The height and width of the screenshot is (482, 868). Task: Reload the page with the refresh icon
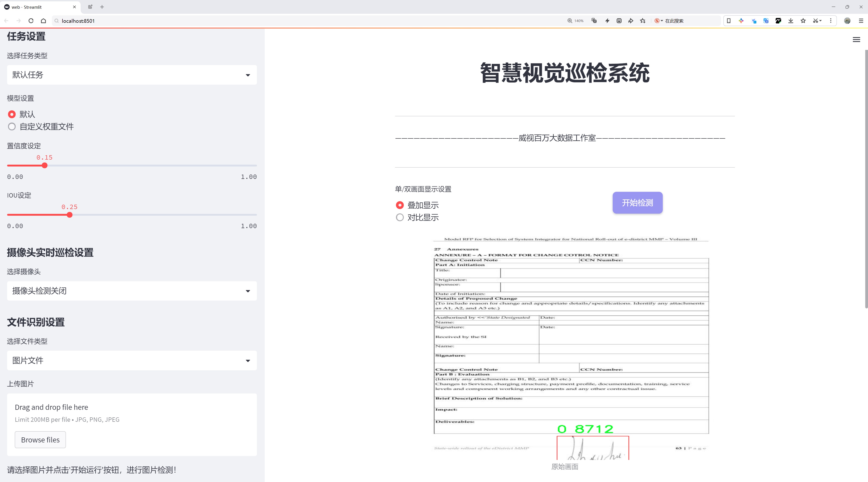tap(31, 21)
